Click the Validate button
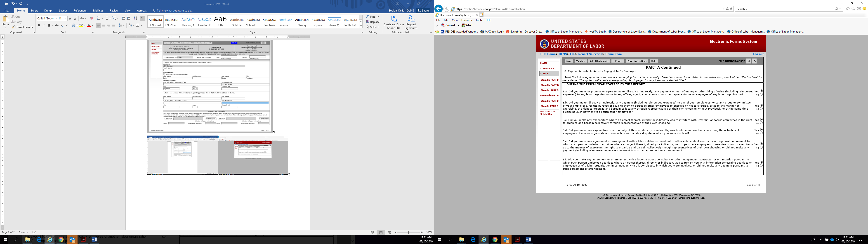The image size is (868, 244). pos(580,61)
